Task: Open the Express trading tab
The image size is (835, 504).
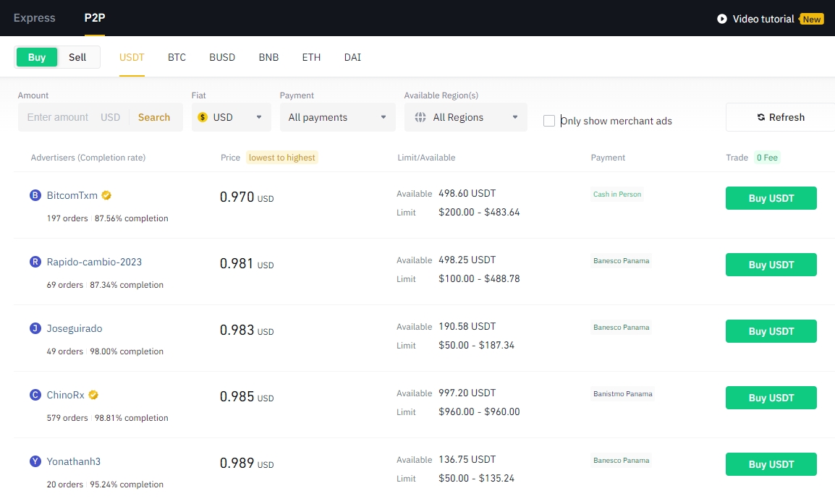Action: point(34,17)
